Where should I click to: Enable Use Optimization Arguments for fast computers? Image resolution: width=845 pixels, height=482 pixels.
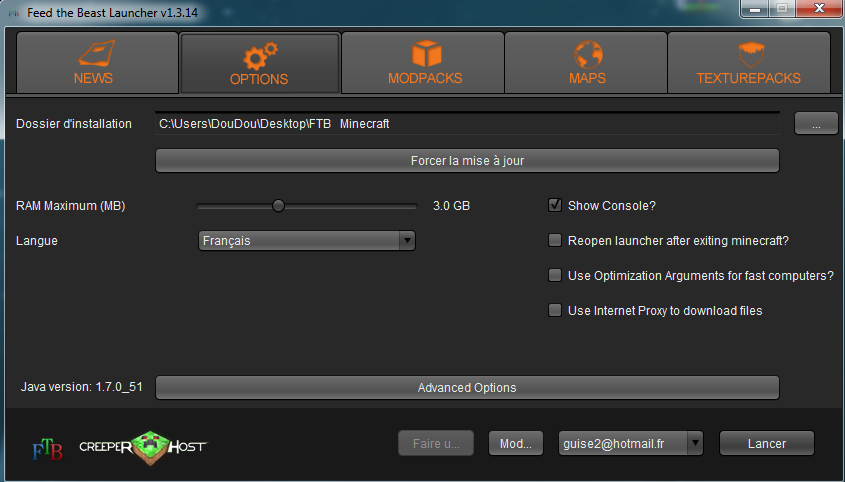555,275
